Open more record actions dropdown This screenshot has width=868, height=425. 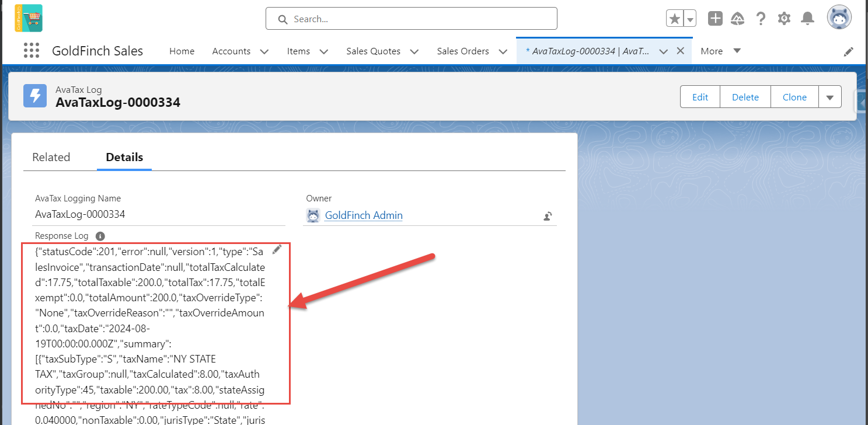point(830,97)
